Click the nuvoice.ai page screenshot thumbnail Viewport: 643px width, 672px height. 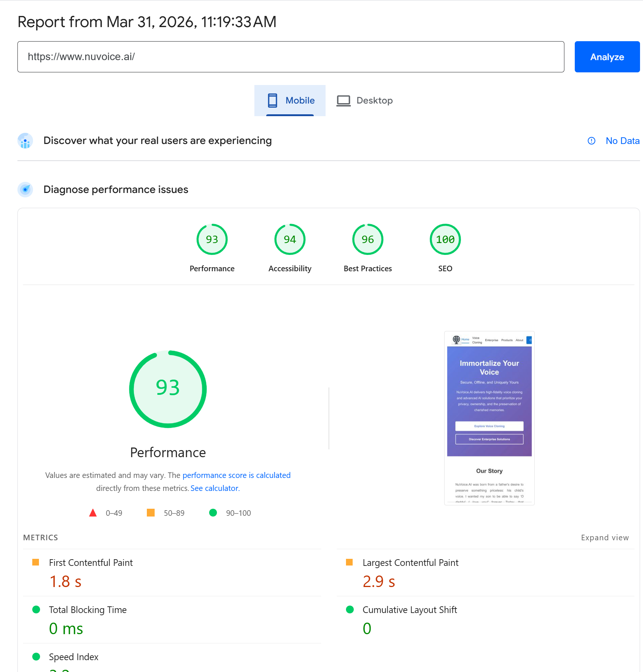pyautogui.click(x=489, y=418)
